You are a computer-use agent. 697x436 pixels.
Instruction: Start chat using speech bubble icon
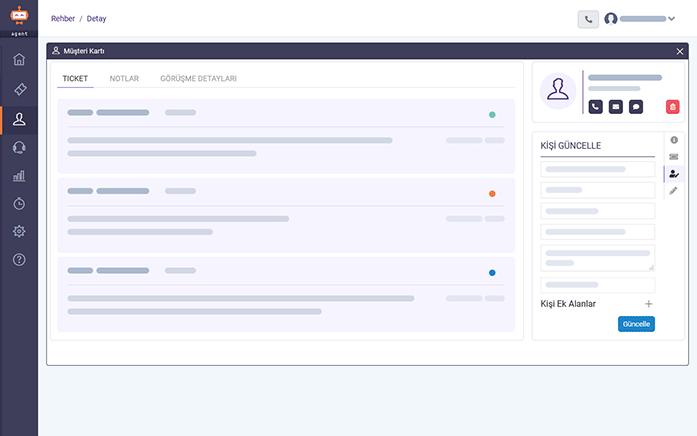point(636,107)
